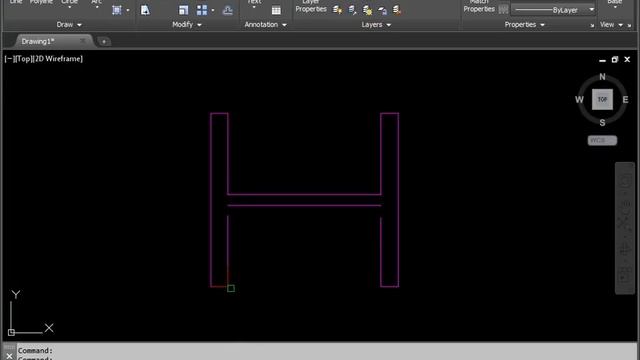Click the second layer-stack icon in Layers panel
Screen dimensions: 640x360
[x=352, y=10]
